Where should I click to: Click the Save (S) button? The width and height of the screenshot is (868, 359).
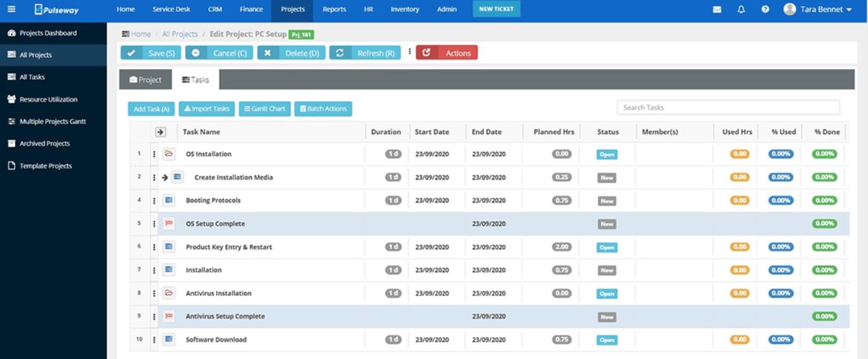tap(151, 53)
